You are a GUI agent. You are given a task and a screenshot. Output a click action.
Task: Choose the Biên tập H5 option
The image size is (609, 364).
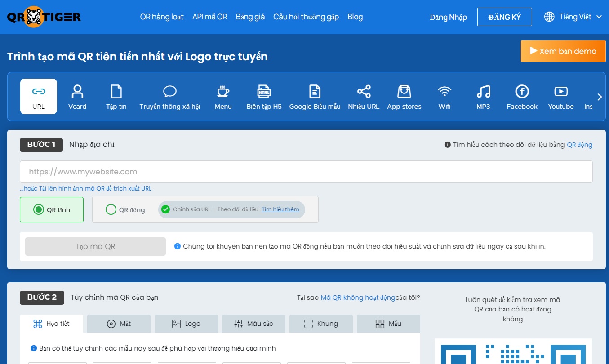(264, 97)
